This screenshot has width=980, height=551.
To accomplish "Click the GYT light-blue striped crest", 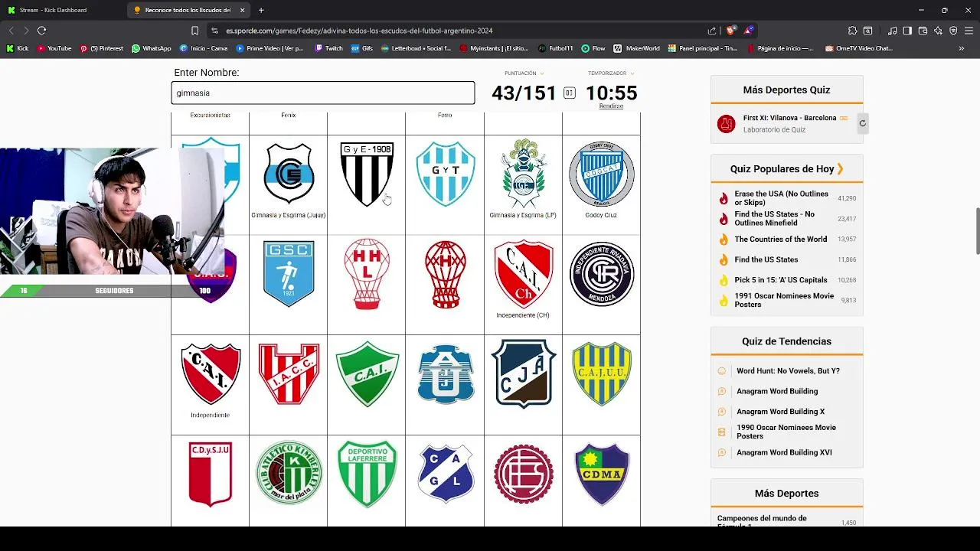I will click(x=445, y=174).
